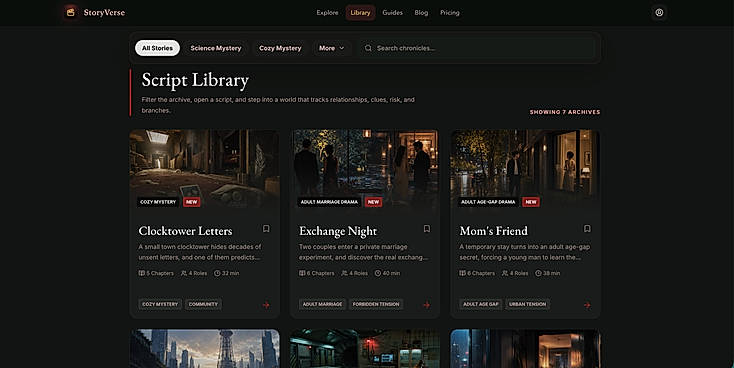Screen dimensions: 734x368
Task: Click the teal control room card thumbnail
Action: pos(365,349)
